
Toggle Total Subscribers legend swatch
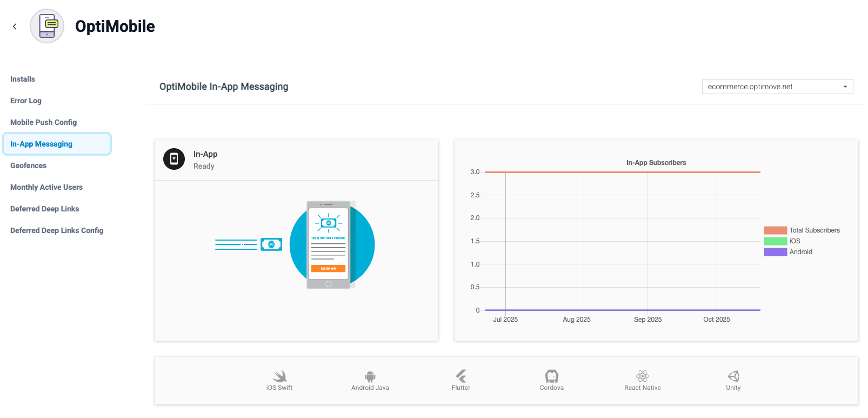pos(775,230)
